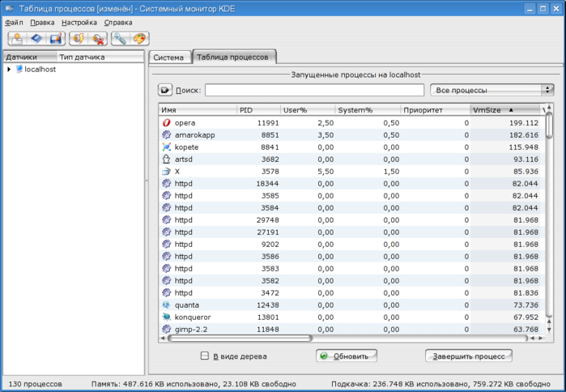566x392 pixels.
Task: Click the artsd process name
Action: coord(183,160)
